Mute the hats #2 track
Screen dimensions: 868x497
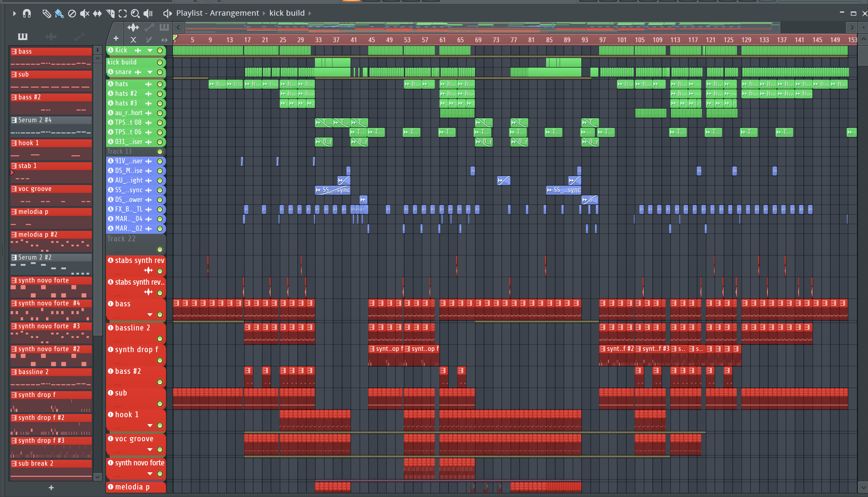point(160,94)
